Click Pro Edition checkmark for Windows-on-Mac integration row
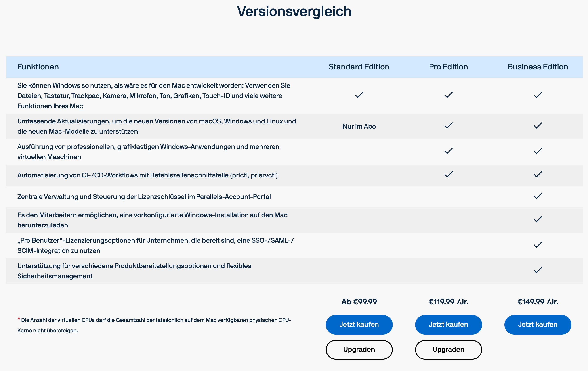Viewport: 588px width, 371px height. [449, 95]
